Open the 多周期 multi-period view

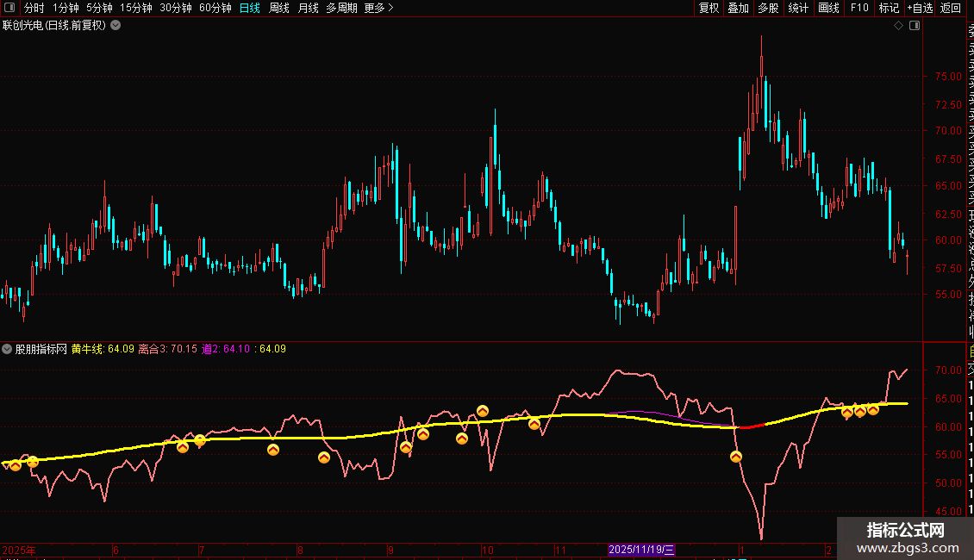341,8
